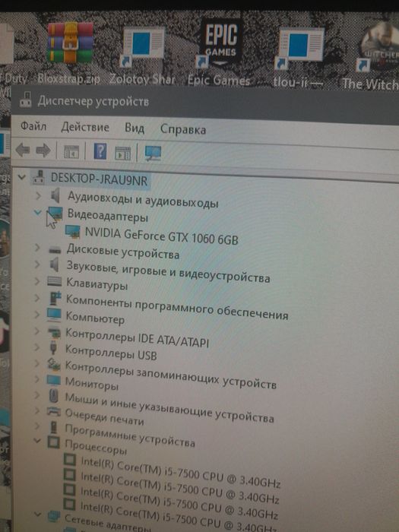Click the Видеоадаптеры display adapter icon
Screen dimensions: 399x532
coord(55,214)
